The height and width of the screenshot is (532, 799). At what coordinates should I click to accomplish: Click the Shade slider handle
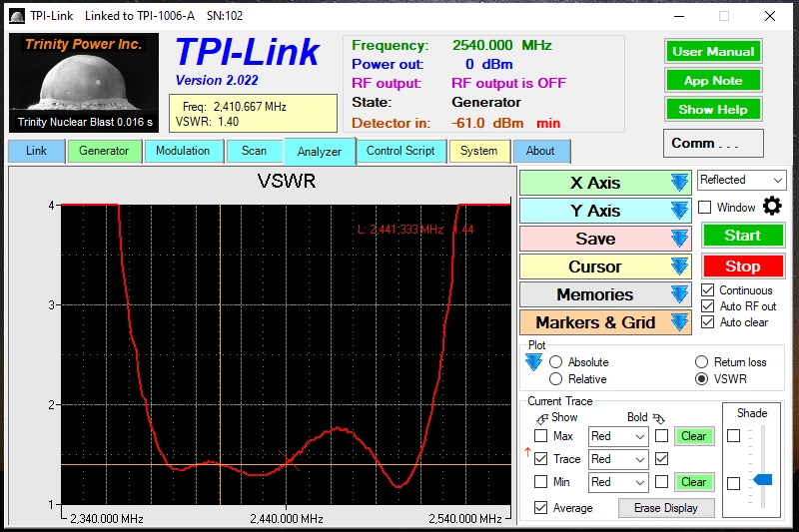click(763, 479)
